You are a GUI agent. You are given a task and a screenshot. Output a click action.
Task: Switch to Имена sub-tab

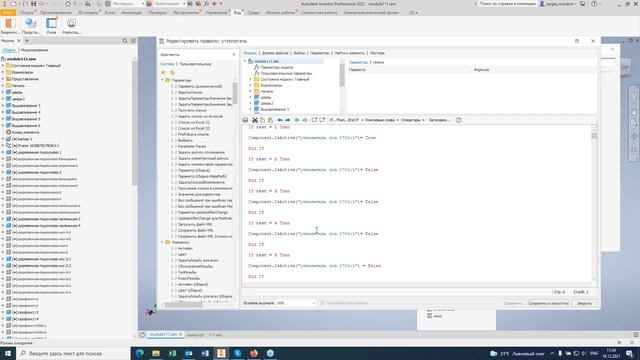click(x=378, y=62)
